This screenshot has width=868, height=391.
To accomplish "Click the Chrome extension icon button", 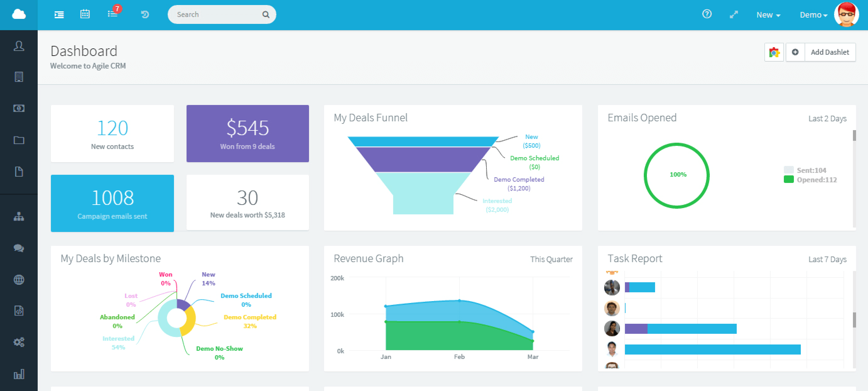I will click(x=774, y=52).
